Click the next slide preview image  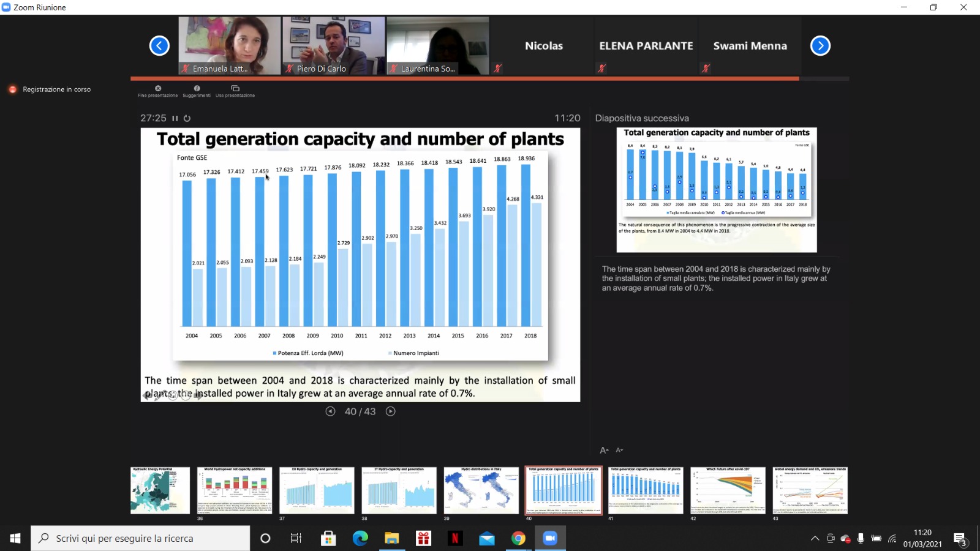pyautogui.click(x=717, y=190)
